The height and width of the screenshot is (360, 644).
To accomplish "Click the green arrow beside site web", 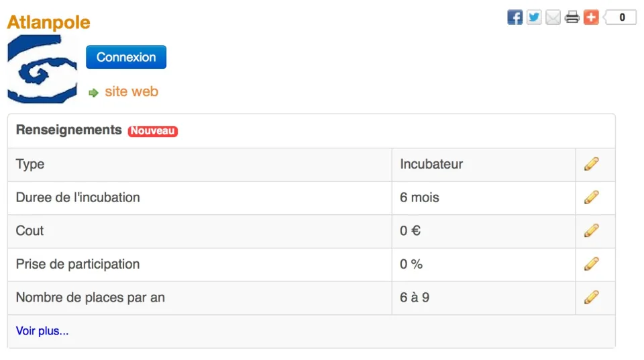I will (94, 93).
